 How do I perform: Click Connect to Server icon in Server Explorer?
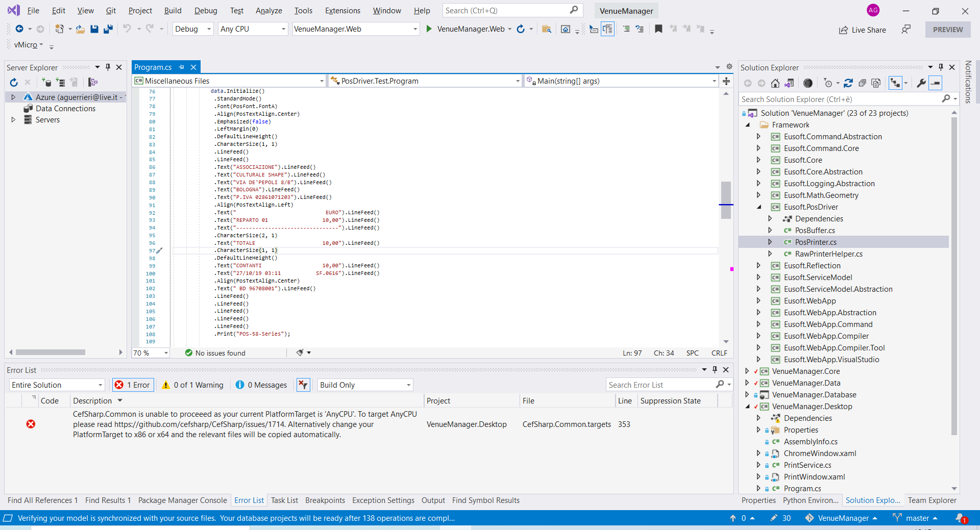coord(61,82)
